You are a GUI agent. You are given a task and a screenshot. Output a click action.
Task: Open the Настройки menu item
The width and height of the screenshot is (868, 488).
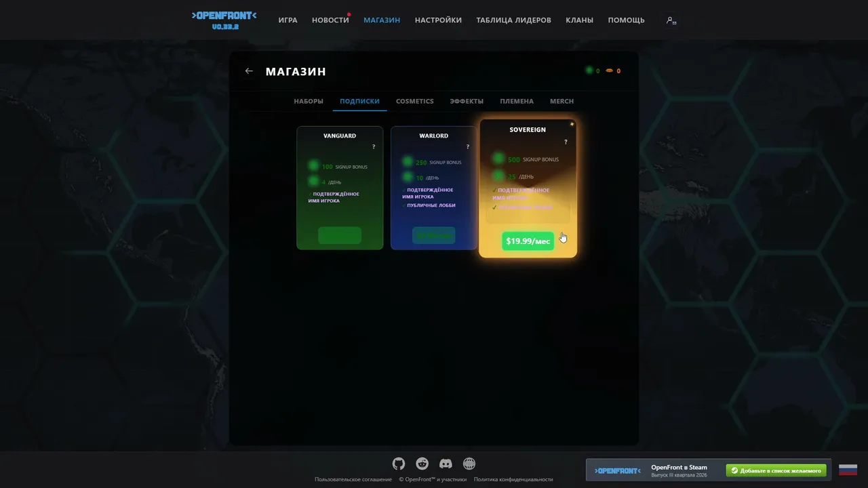(x=438, y=20)
